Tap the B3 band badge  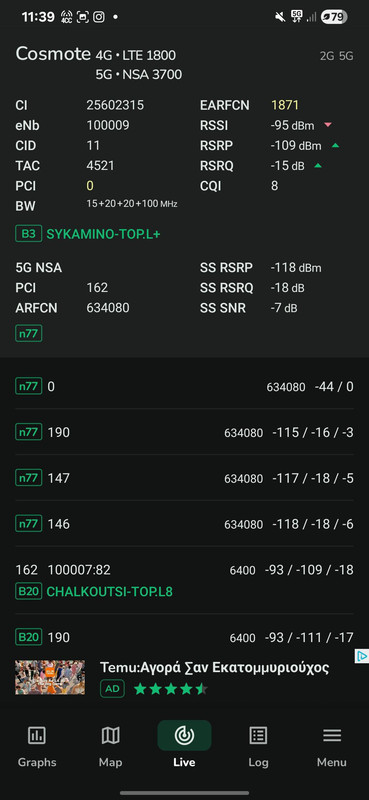[x=29, y=234]
